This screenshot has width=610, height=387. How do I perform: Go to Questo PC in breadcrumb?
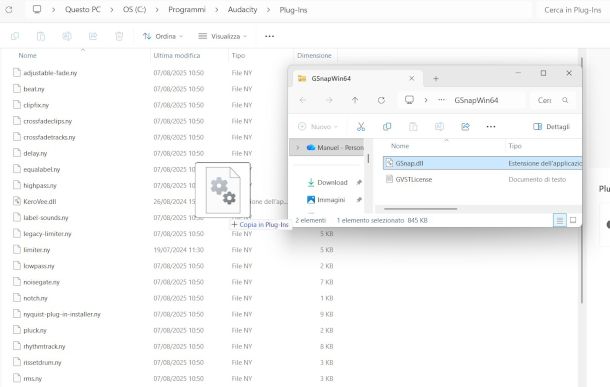click(82, 10)
